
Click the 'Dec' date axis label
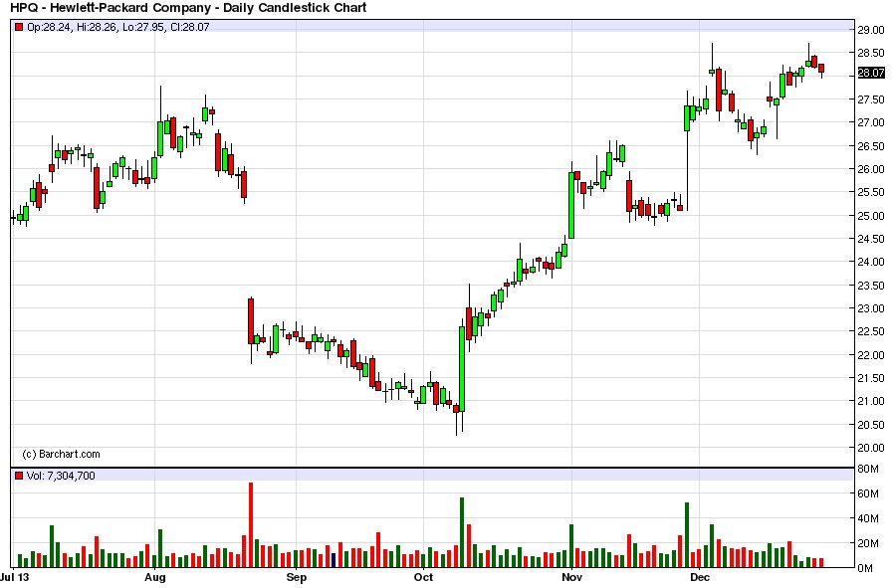(700, 577)
